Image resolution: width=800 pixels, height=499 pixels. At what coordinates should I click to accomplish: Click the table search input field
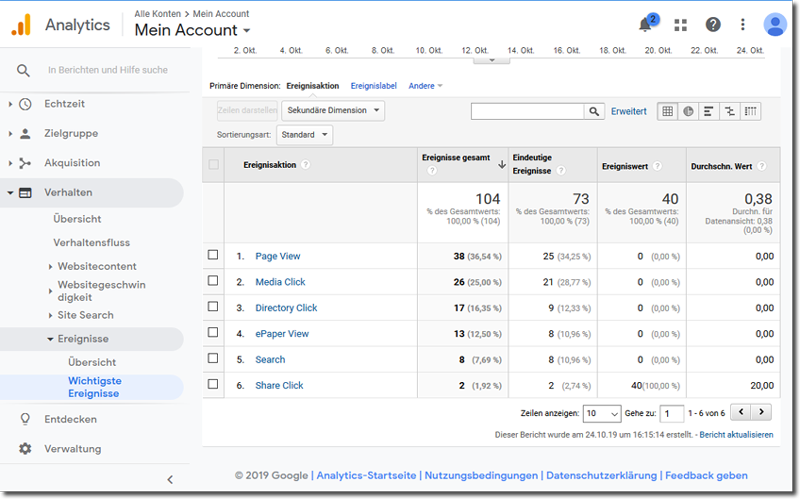[528, 111]
